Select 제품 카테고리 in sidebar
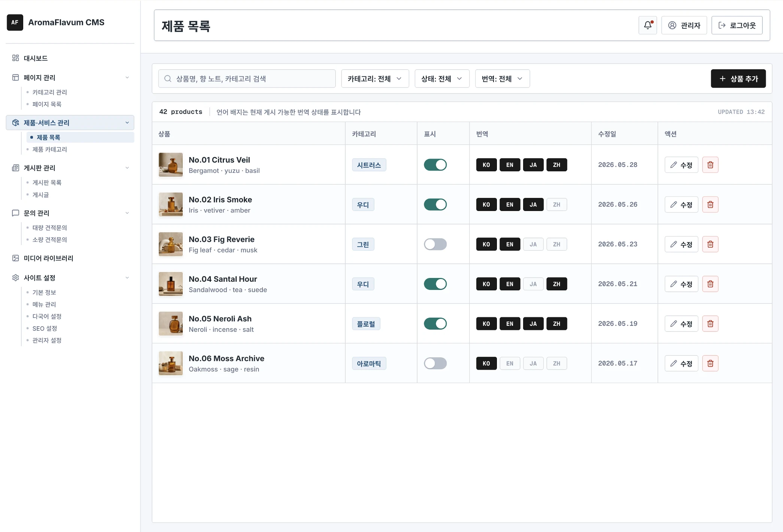This screenshot has width=783, height=532. click(x=49, y=149)
